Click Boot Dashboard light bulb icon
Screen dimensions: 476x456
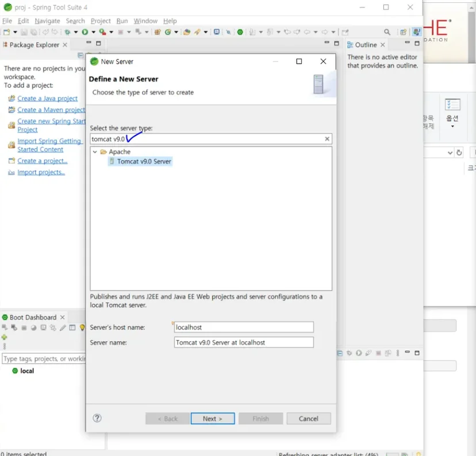82,328
